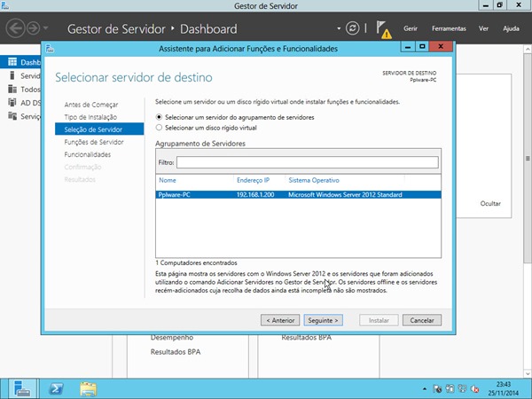Click the dashboard vertical scrollbar thumb
The width and height of the screenshot is (532, 399).
(x=528, y=158)
